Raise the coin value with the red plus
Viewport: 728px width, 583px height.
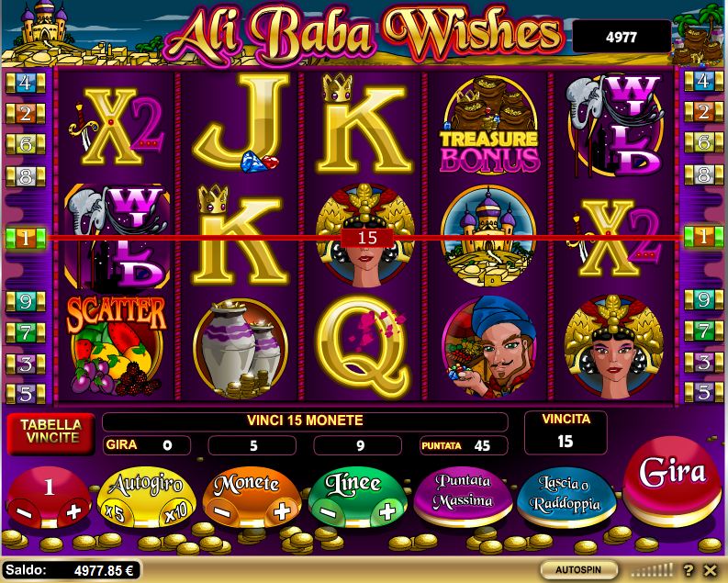73,511
